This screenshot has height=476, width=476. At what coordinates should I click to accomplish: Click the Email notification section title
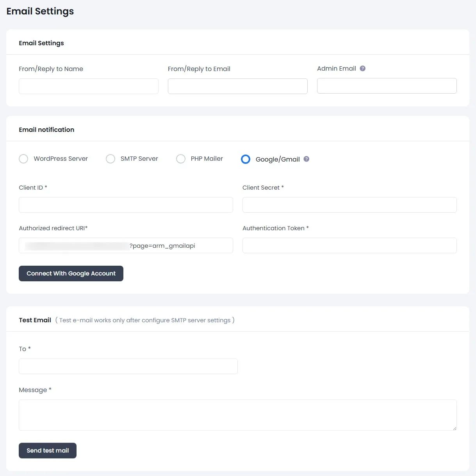click(x=46, y=130)
